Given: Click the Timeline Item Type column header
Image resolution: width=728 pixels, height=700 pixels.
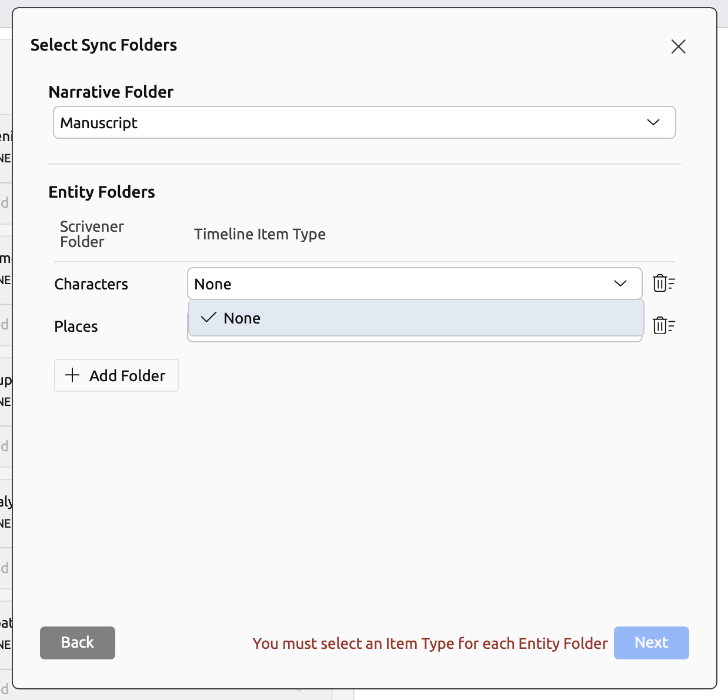Looking at the screenshot, I should point(259,234).
